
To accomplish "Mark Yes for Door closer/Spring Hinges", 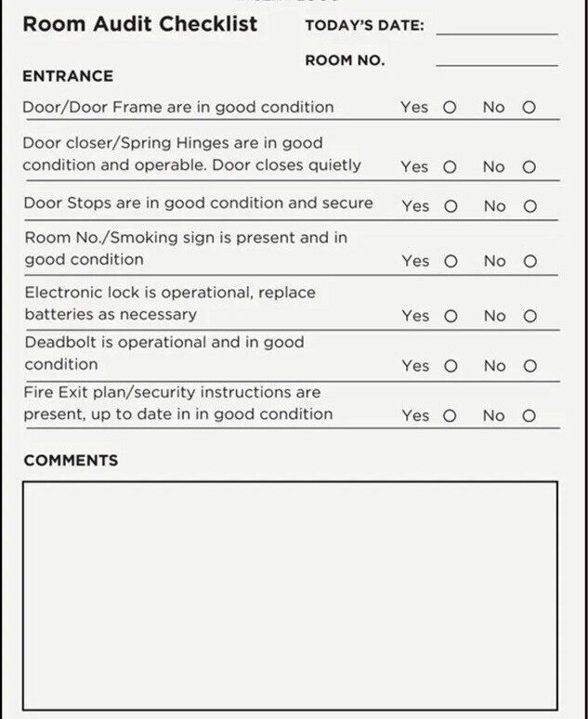I will [450, 167].
